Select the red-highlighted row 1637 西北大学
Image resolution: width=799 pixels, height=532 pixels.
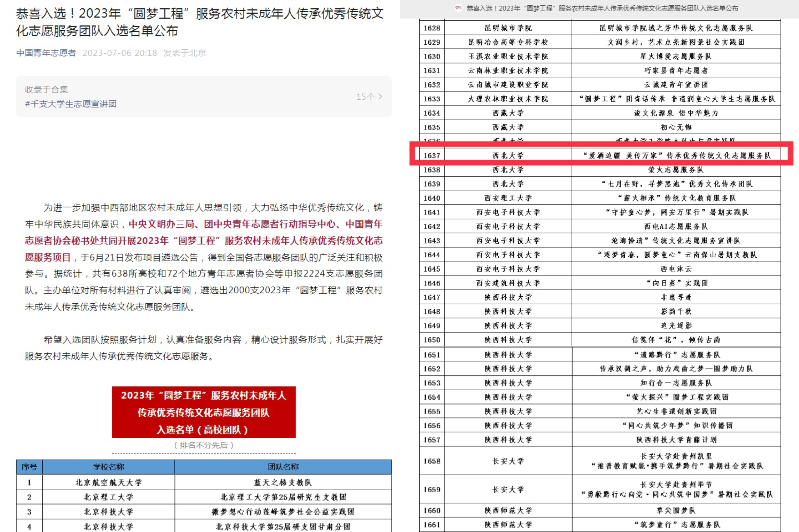tap(508, 156)
